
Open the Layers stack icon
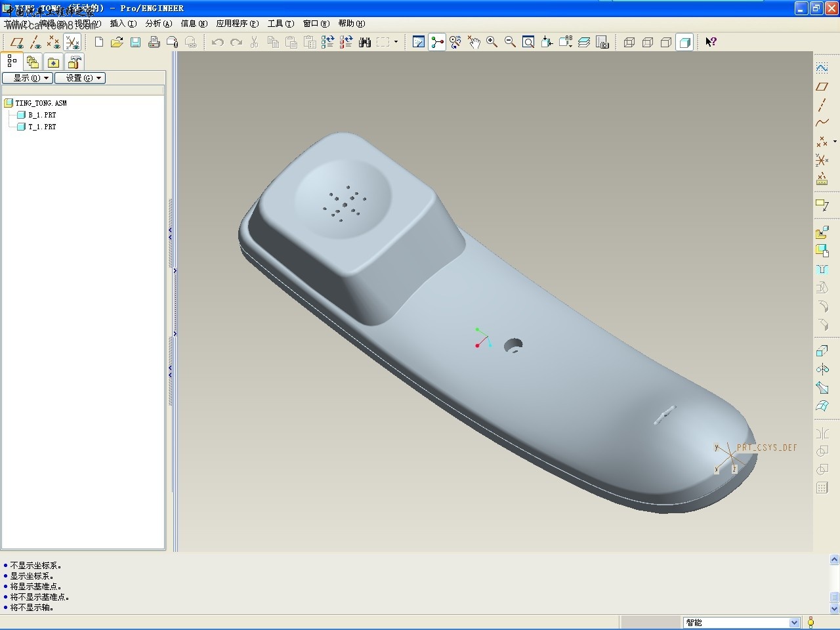coord(584,42)
